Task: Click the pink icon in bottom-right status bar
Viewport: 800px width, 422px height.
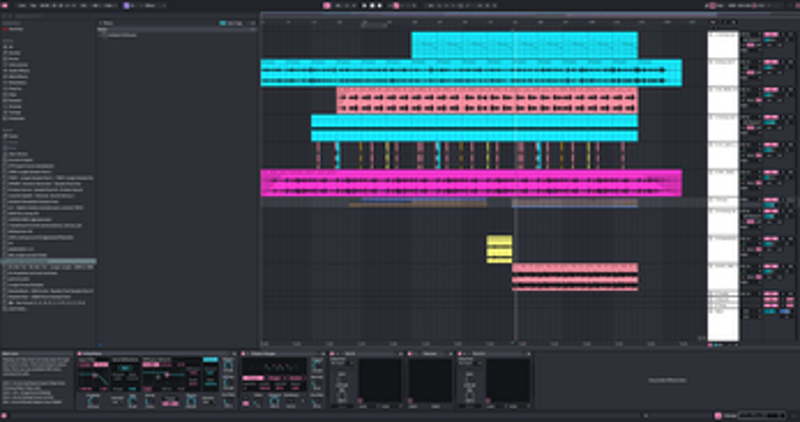Action: (718, 416)
